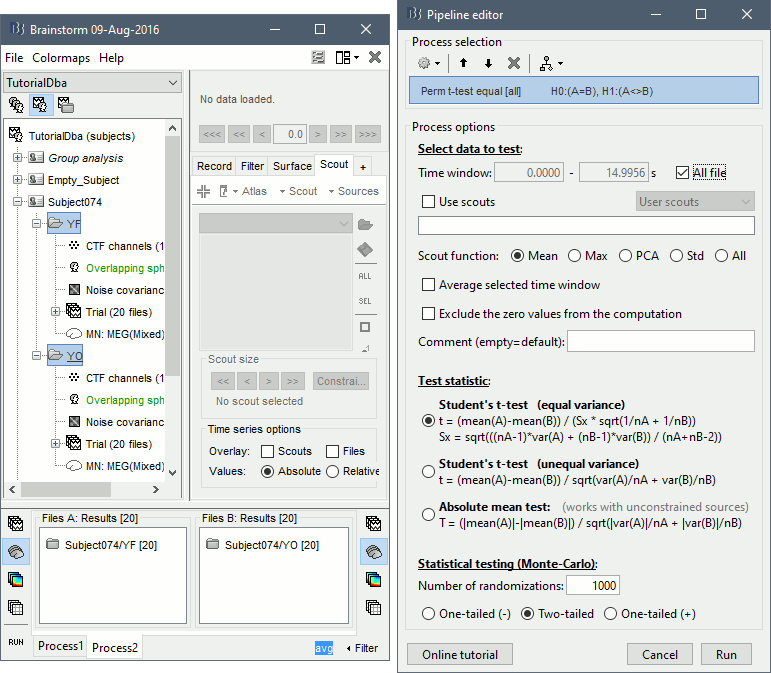This screenshot has height=673, width=771.
Task: Expand the Group analysis tree node
Action: tap(18, 158)
